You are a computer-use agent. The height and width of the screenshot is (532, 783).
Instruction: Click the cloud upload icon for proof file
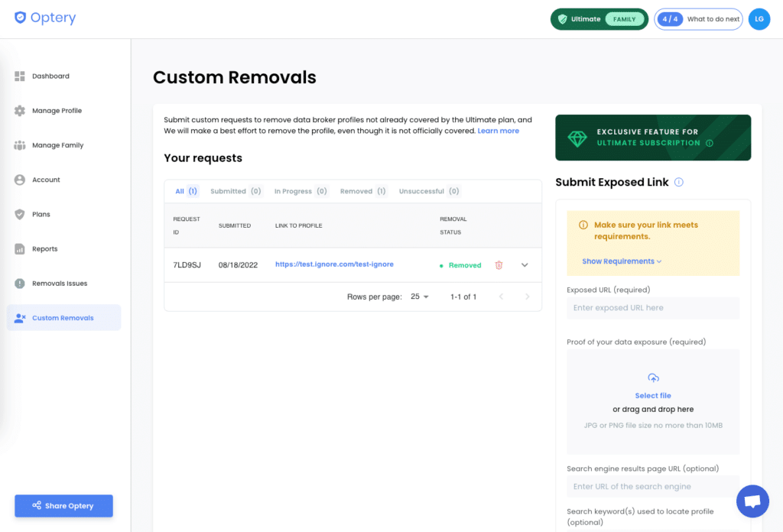[652, 377]
